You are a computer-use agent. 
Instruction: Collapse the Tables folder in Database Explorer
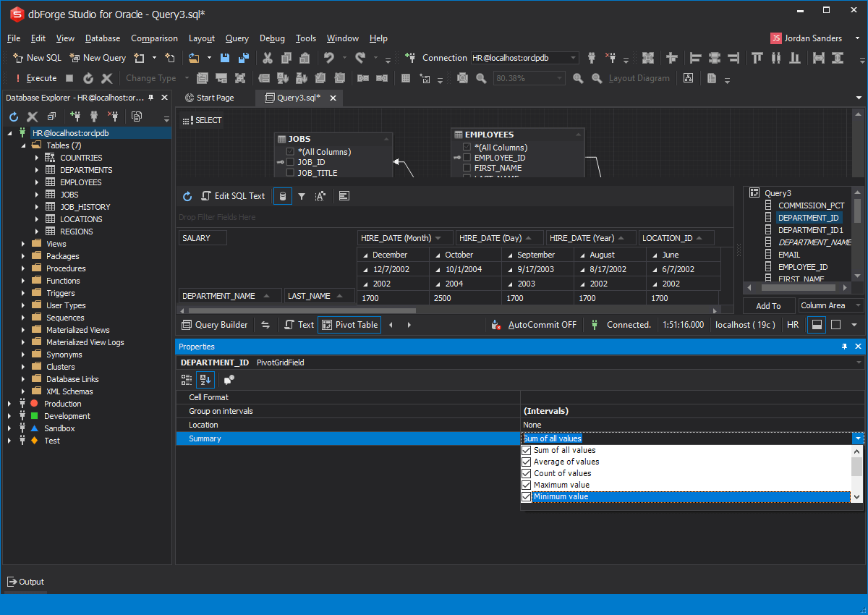[x=24, y=145]
